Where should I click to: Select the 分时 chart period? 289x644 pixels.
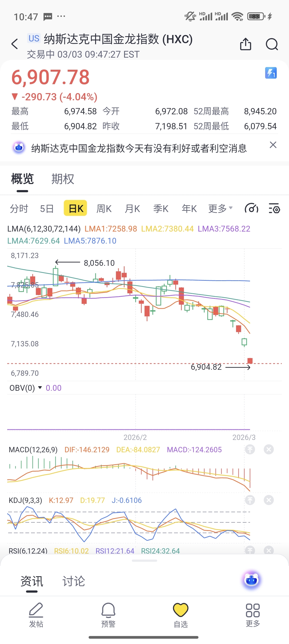[19, 208]
